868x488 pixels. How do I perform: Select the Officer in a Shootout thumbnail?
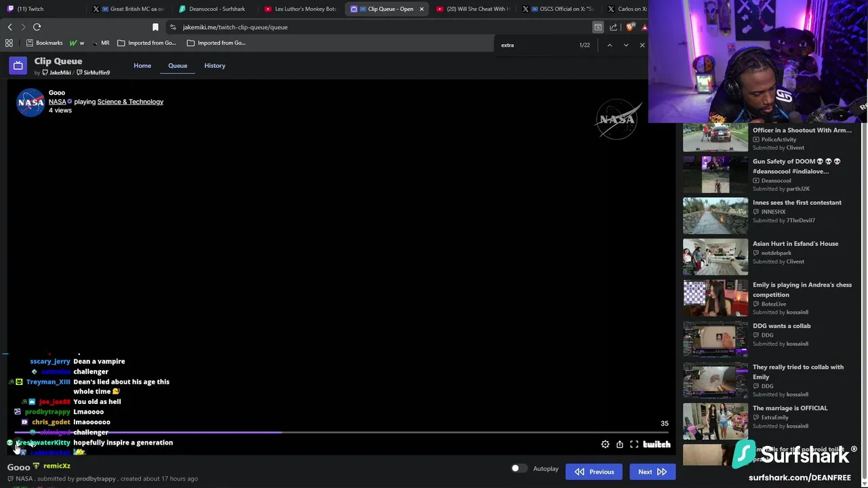(x=715, y=138)
